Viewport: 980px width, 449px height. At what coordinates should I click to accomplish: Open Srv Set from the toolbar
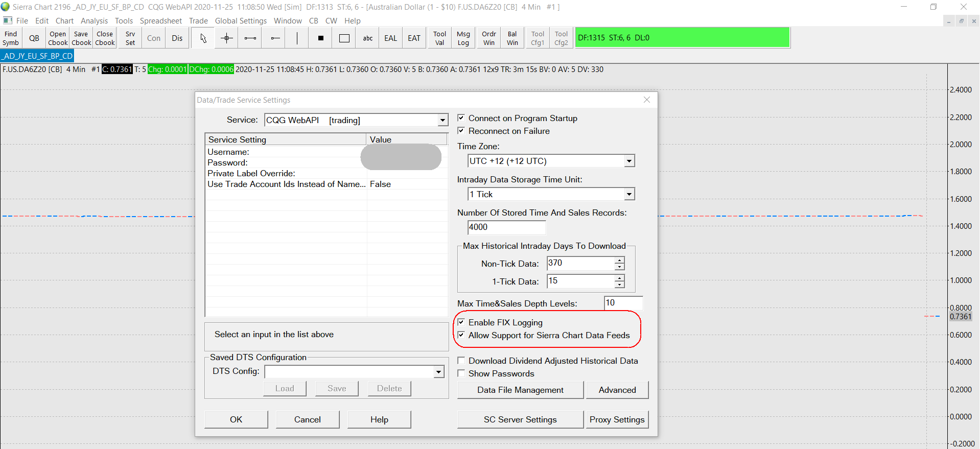click(x=130, y=38)
